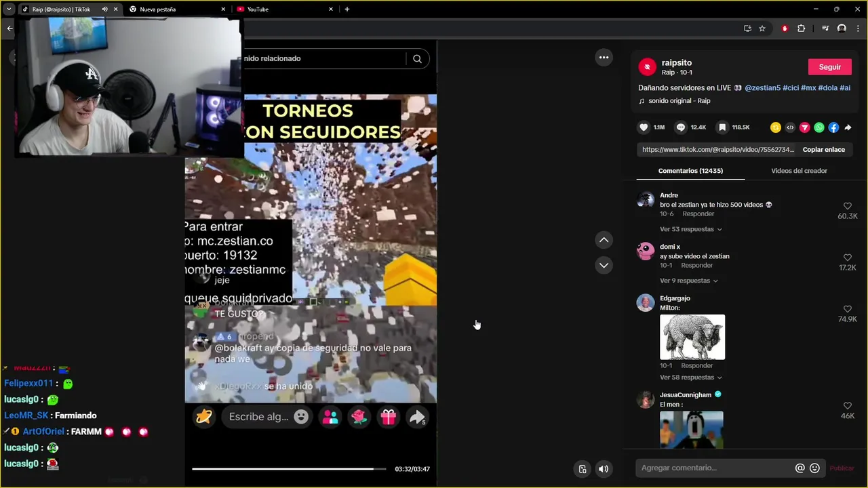Go to previous video with up arrow

pyautogui.click(x=604, y=240)
